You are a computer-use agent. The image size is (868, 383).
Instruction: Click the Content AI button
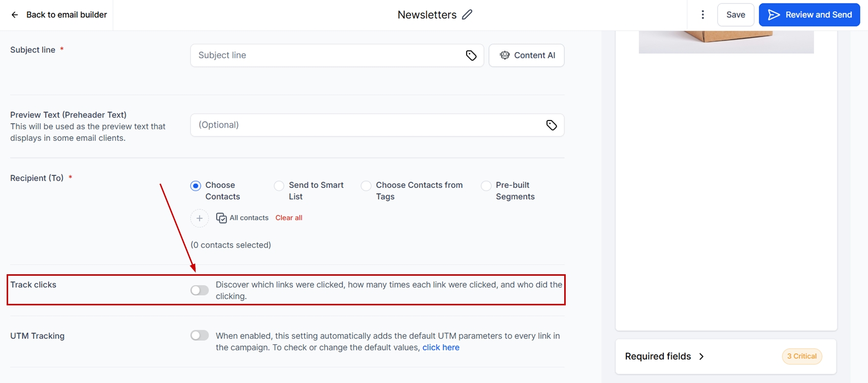(526, 56)
